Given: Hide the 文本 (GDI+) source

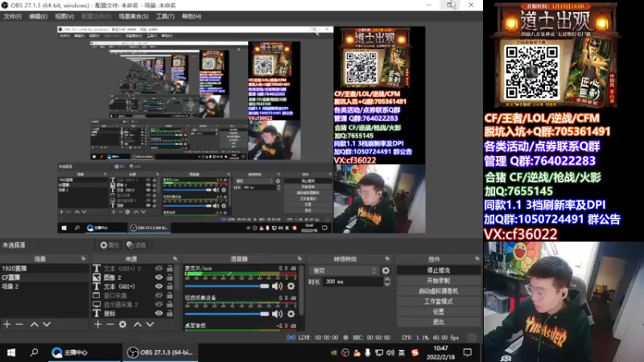Looking at the screenshot, I should (159, 286).
